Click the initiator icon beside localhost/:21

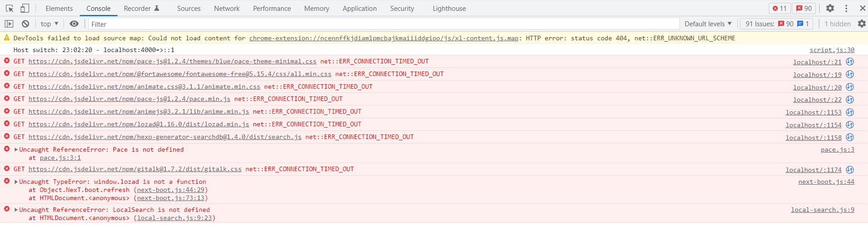850,62
